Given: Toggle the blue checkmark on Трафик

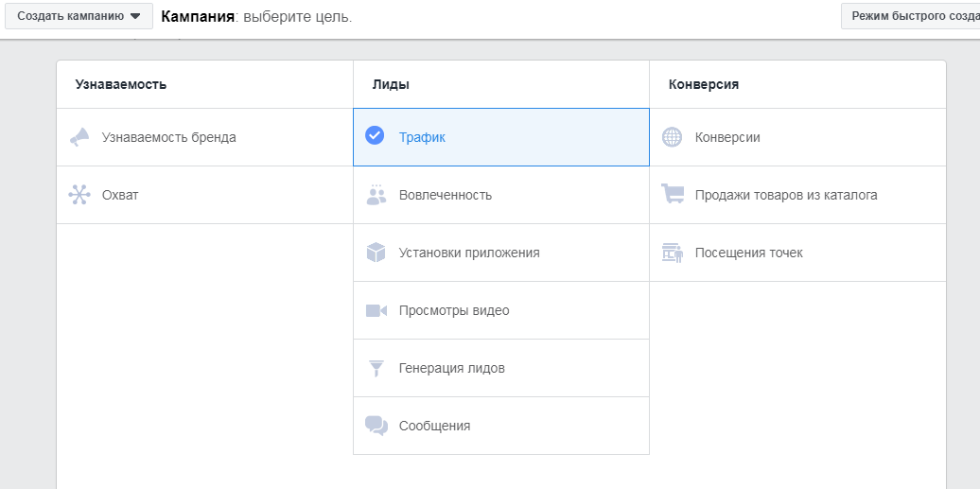Looking at the screenshot, I should point(375,136).
